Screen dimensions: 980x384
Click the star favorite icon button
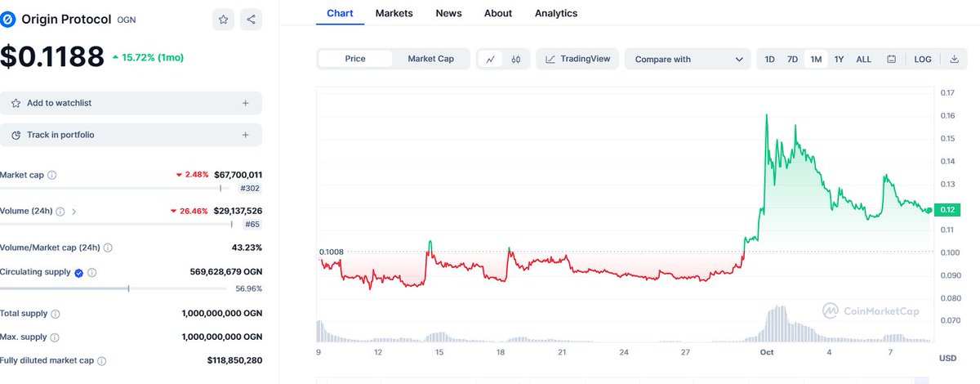tap(225, 20)
